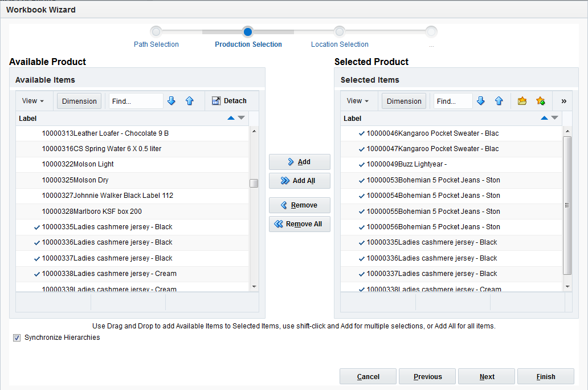Select 10000056Bohemian 5 Pocket Jeans row
The width and height of the screenshot is (588, 390).
pyautogui.click(x=451, y=227)
